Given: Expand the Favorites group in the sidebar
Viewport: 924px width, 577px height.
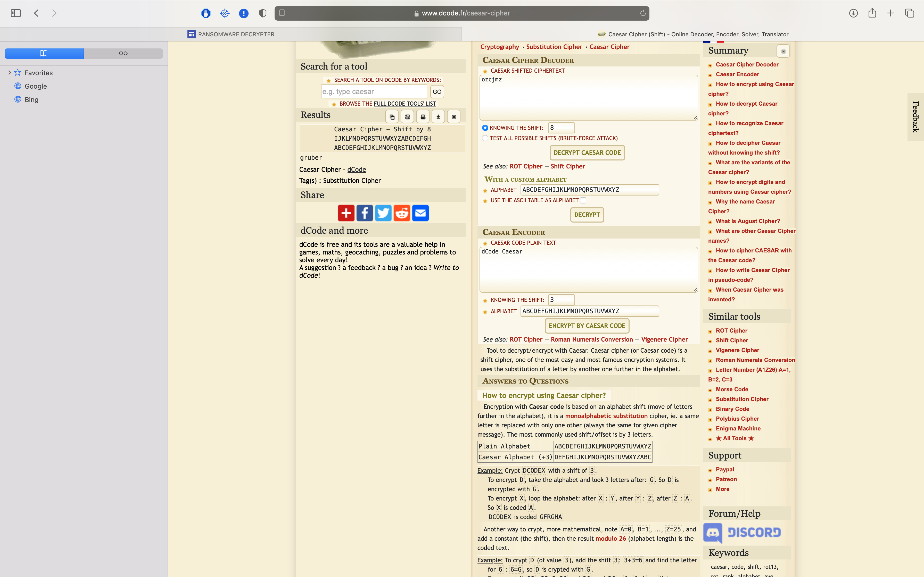Looking at the screenshot, I should (10, 72).
